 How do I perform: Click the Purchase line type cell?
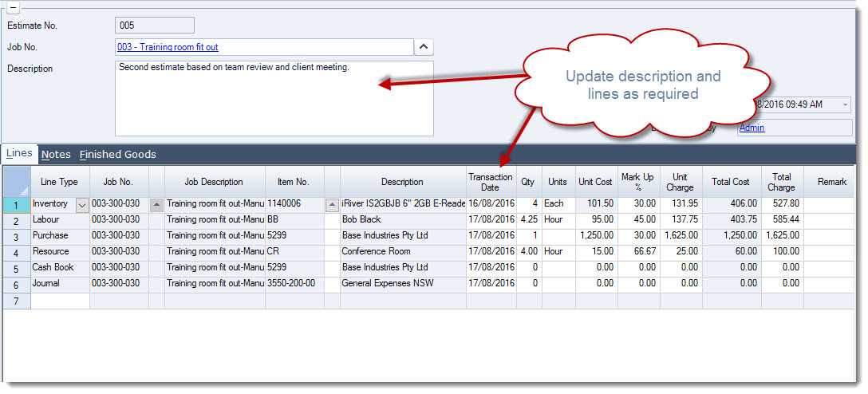tap(60, 236)
